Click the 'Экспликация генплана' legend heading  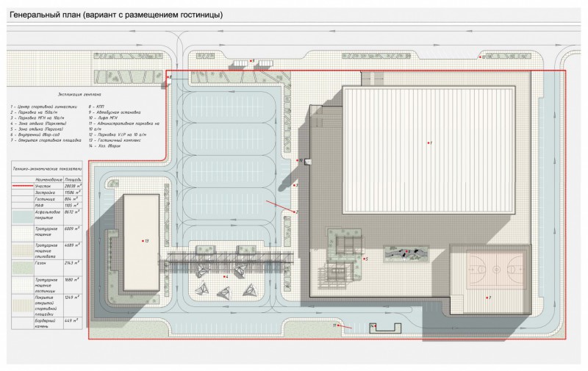pos(79,95)
